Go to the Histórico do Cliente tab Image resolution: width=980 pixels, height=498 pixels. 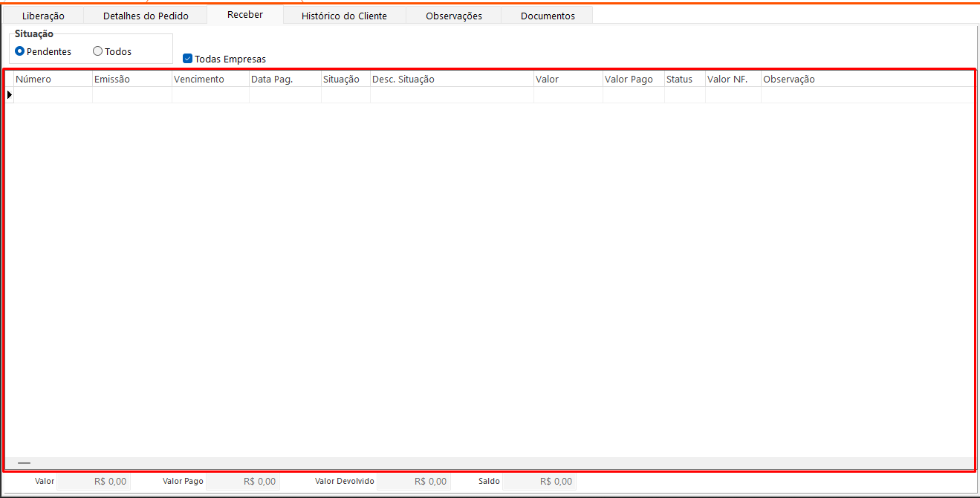pos(344,16)
